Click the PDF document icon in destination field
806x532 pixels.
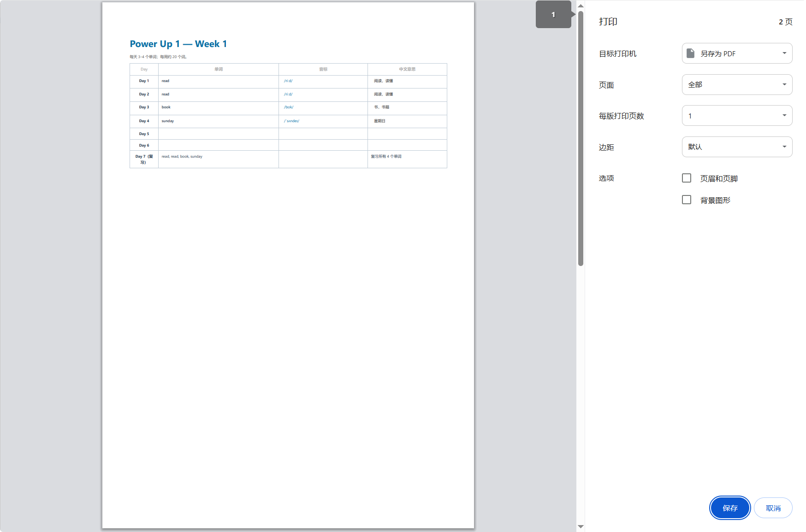(690, 53)
